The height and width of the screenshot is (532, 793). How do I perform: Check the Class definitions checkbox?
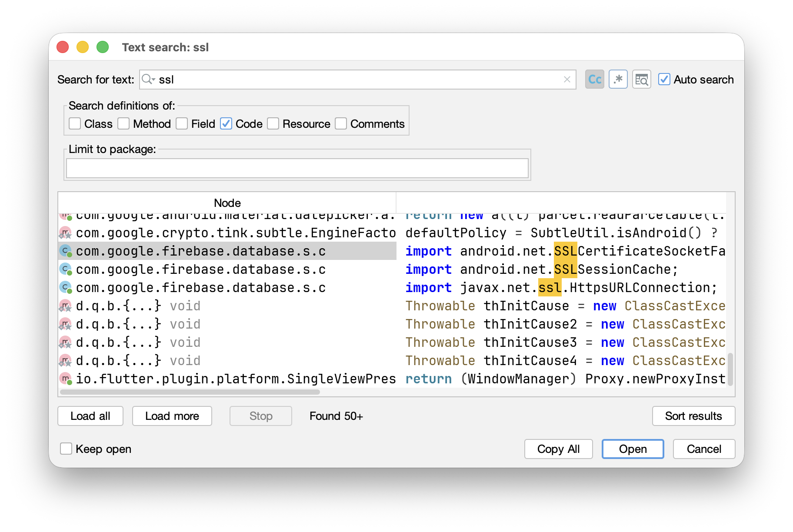coord(75,124)
